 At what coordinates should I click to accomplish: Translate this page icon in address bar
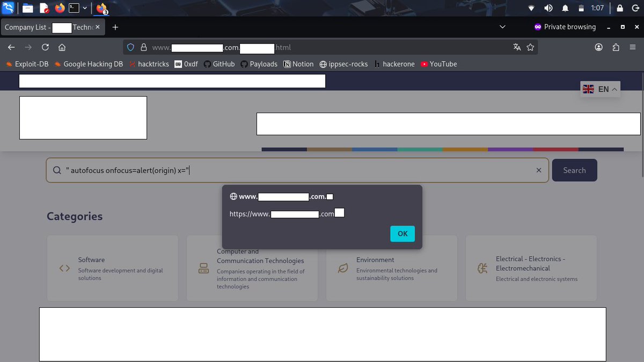pyautogui.click(x=517, y=47)
